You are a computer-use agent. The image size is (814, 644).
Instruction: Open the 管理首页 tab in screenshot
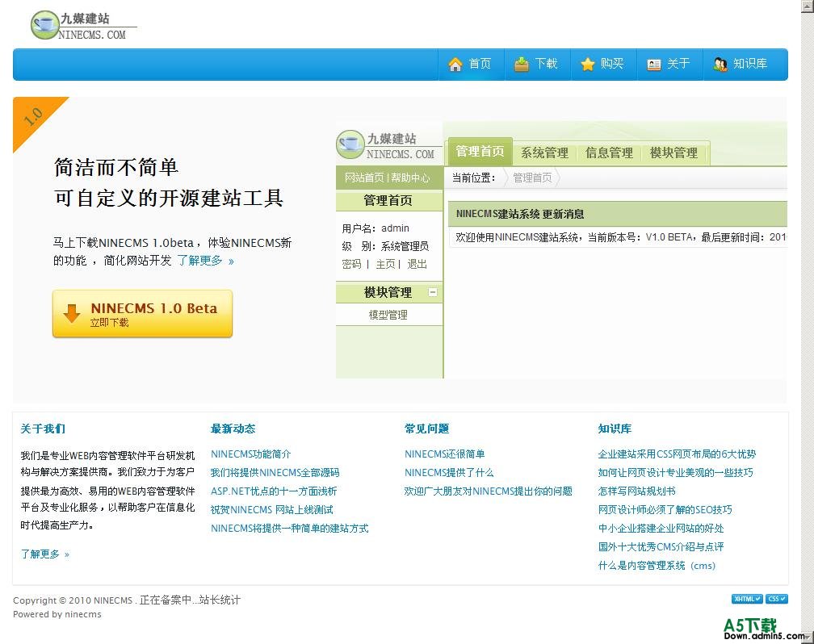[x=480, y=152]
